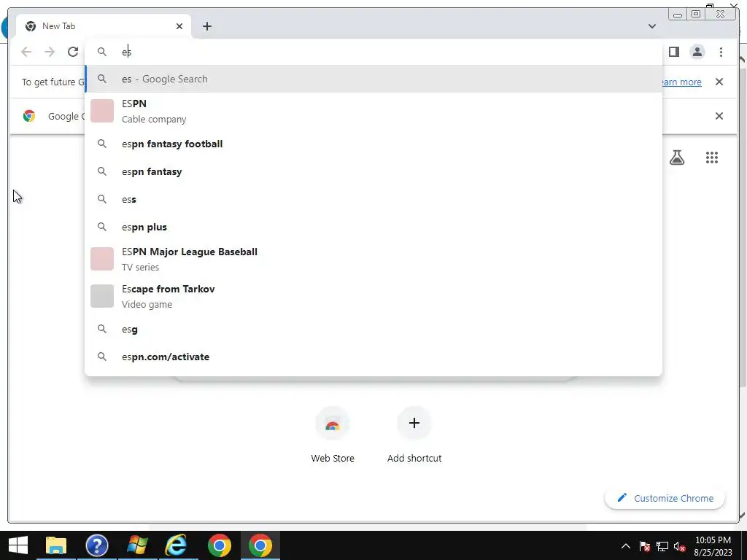Open Chrome's three-dot menu

[721, 52]
